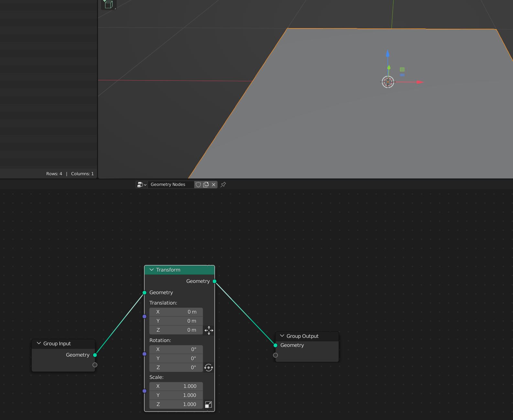Click the Geometry Nodes name field
The height and width of the screenshot is (420, 513).
171,185
